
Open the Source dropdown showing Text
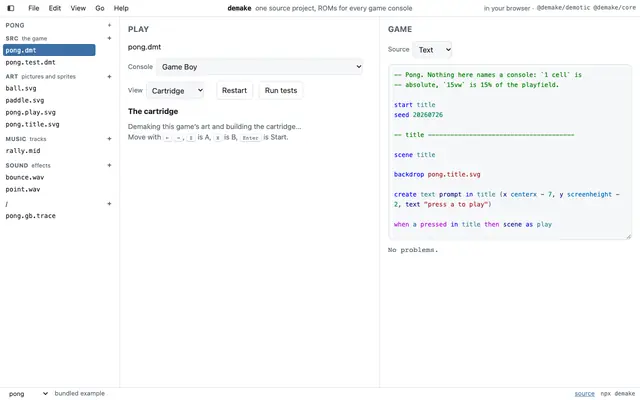[432, 50]
